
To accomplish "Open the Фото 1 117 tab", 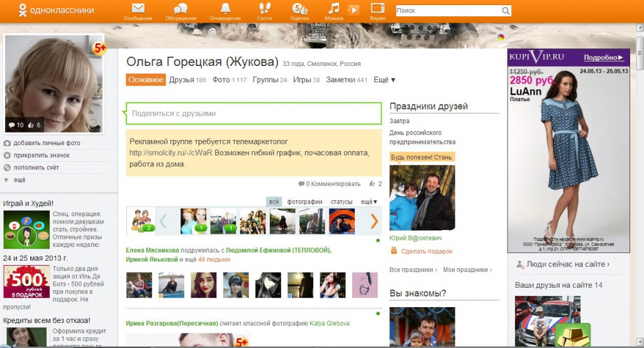I will (x=230, y=80).
